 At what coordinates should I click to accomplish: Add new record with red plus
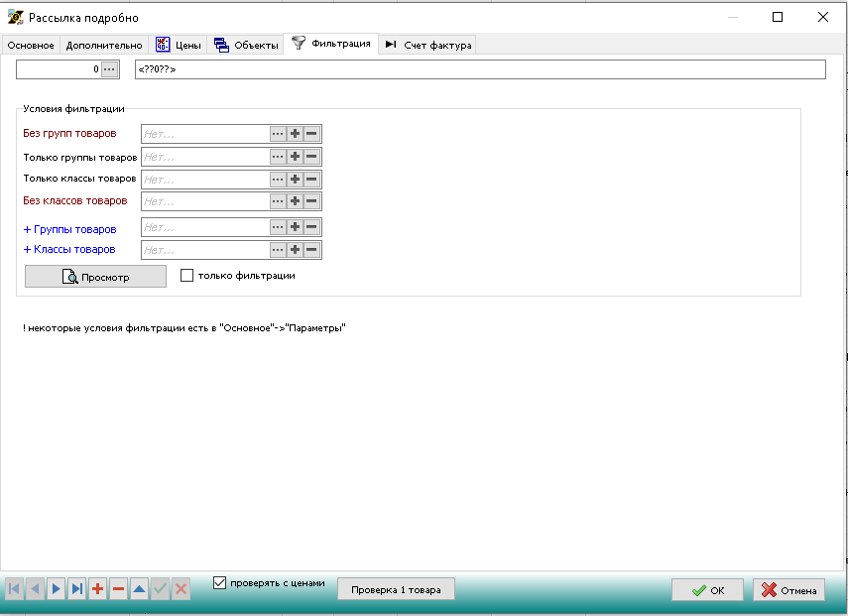pos(97,589)
